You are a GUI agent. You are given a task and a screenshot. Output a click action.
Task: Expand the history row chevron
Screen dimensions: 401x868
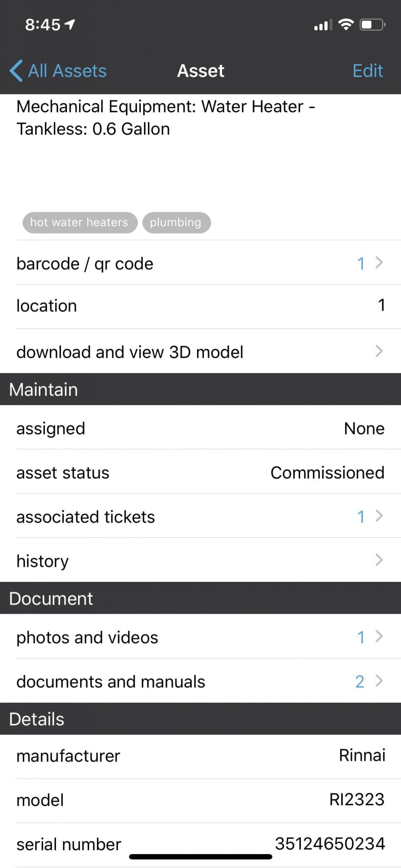click(x=379, y=560)
